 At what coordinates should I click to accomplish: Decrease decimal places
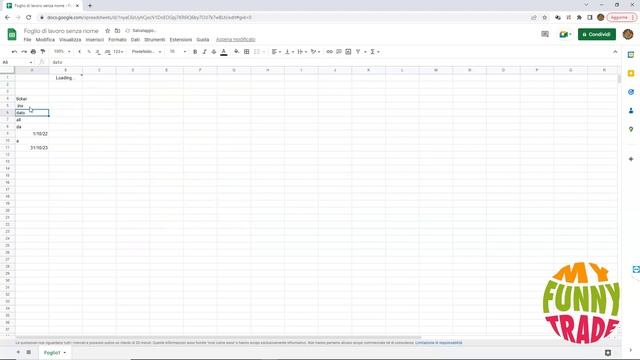coord(98,52)
